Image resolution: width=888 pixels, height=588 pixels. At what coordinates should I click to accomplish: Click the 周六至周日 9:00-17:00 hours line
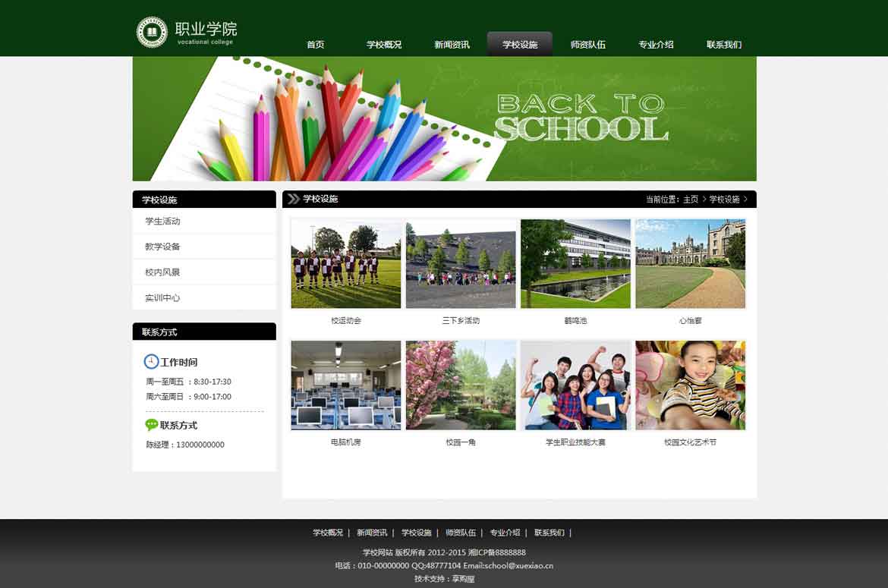[188, 397]
